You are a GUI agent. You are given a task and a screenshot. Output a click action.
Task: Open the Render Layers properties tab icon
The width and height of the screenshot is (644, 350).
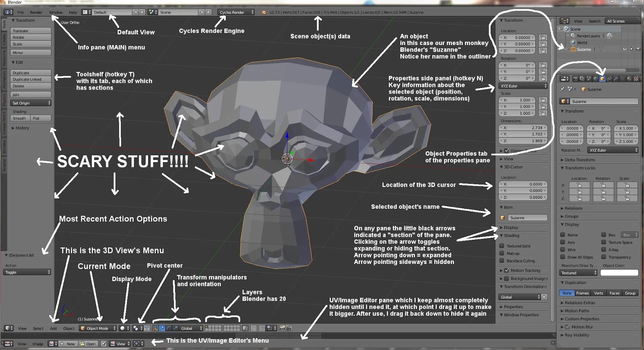pyautogui.click(x=582, y=78)
